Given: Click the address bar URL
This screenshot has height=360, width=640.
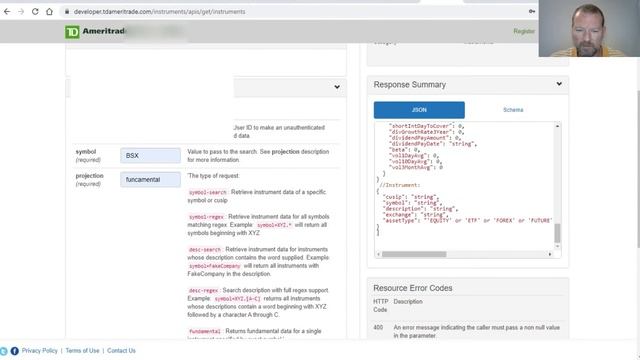Looking at the screenshot, I should (x=160, y=12).
